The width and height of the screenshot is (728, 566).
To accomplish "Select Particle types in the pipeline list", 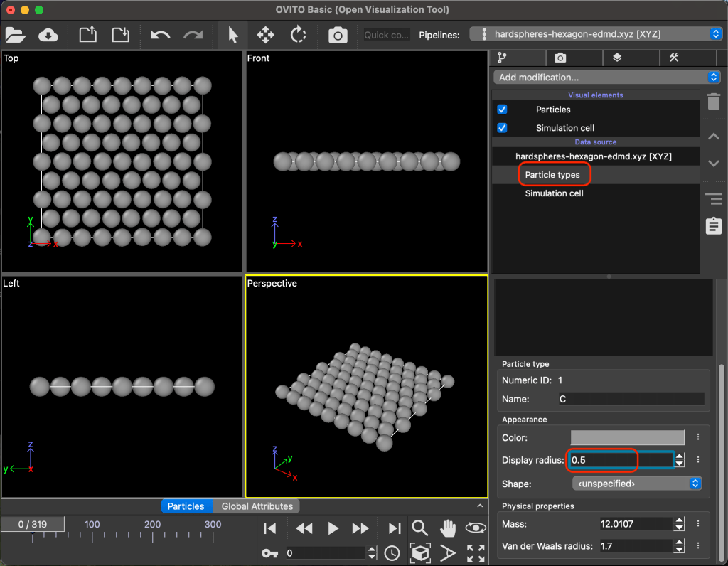I will pyautogui.click(x=552, y=175).
